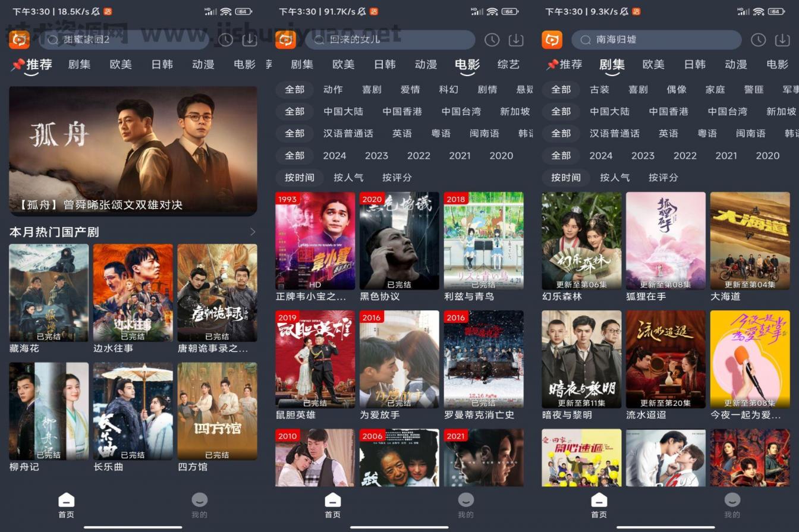
Task: Tap 全部 in right screen's year row
Action: click(x=561, y=155)
